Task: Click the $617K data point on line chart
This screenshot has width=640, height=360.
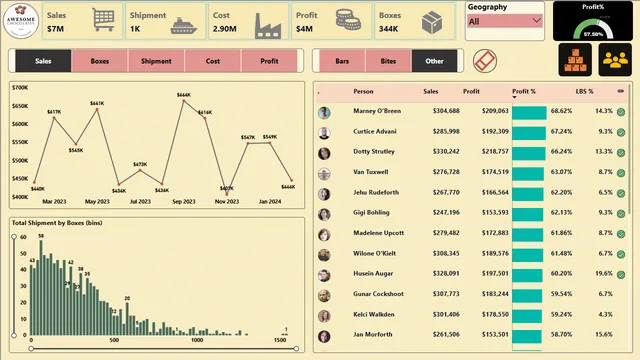Action: (x=54, y=117)
